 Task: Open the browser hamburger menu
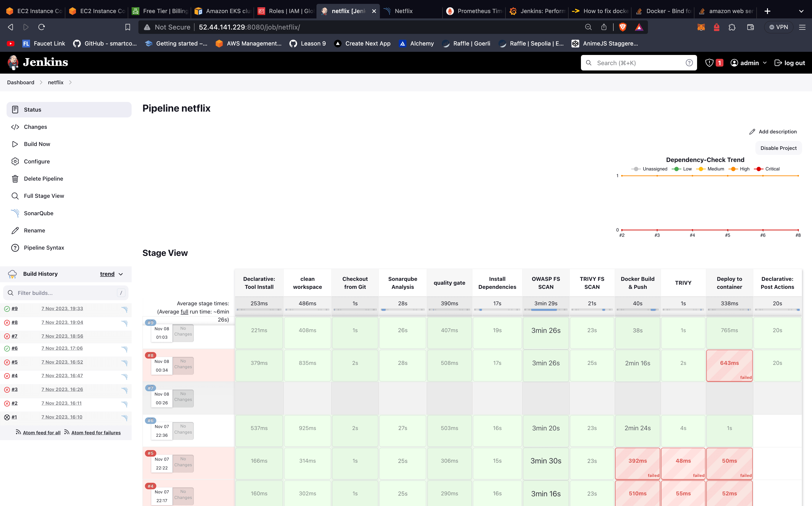[x=802, y=27]
